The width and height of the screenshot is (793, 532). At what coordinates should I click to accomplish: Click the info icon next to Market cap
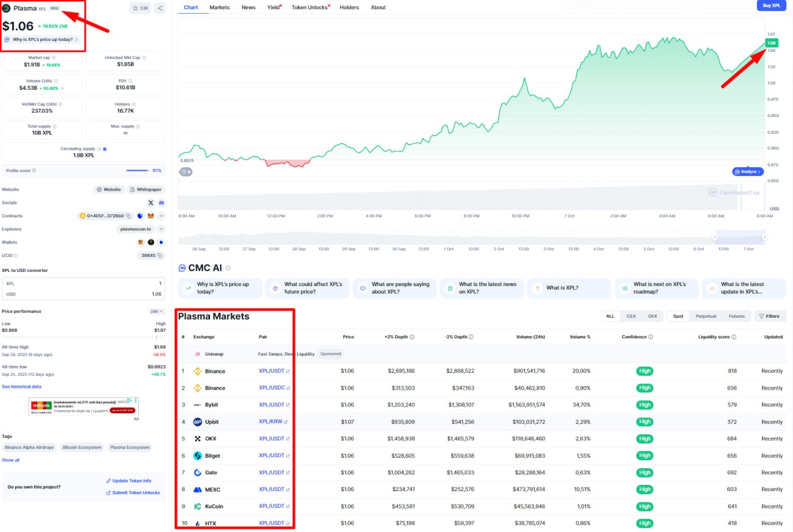(x=54, y=58)
